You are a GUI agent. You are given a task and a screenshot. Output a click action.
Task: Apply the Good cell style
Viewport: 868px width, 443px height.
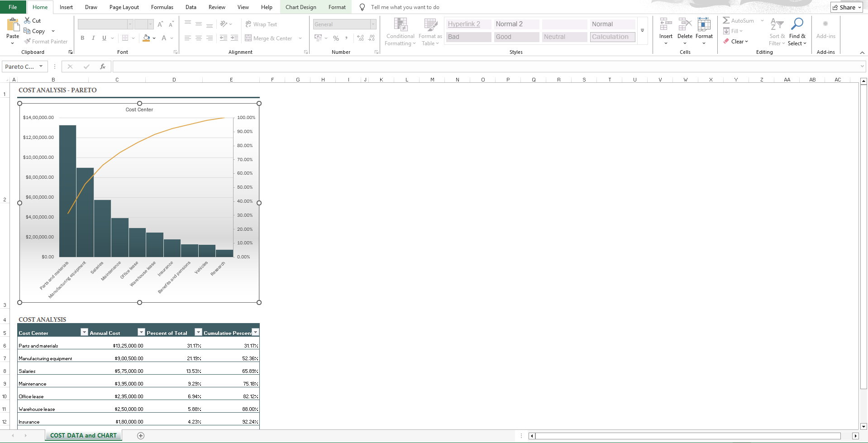(516, 37)
